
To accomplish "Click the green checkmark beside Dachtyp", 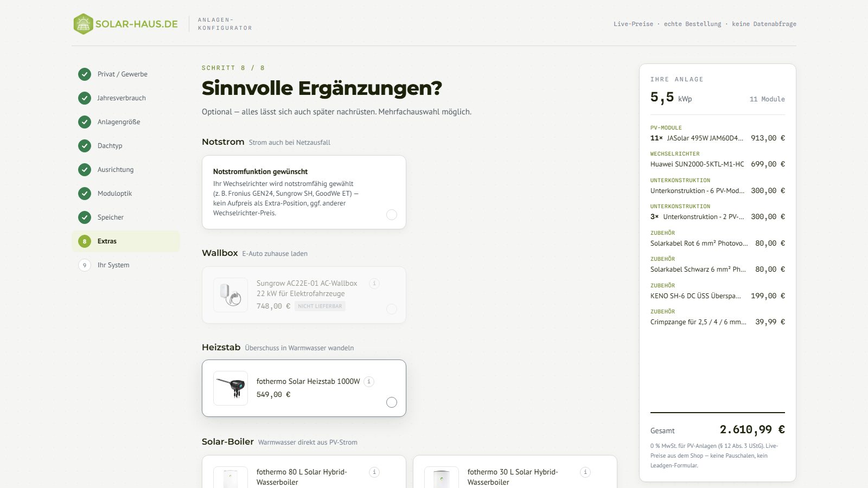I will coord(85,146).
